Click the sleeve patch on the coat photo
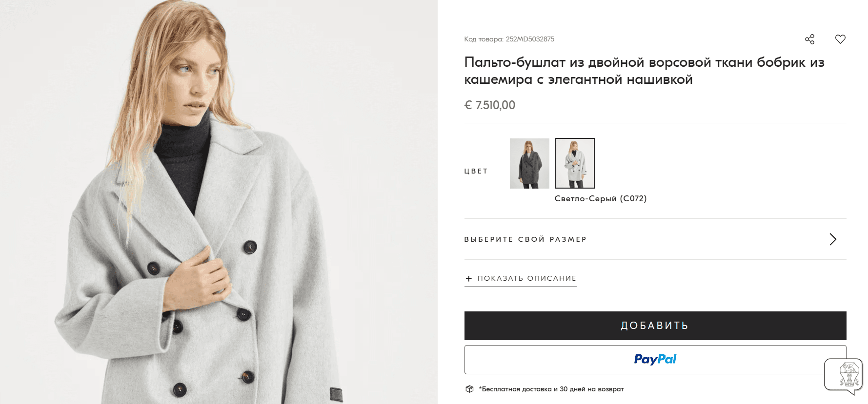Image resolution: width=868 pixels, height=404 pixels. point(336,394)
